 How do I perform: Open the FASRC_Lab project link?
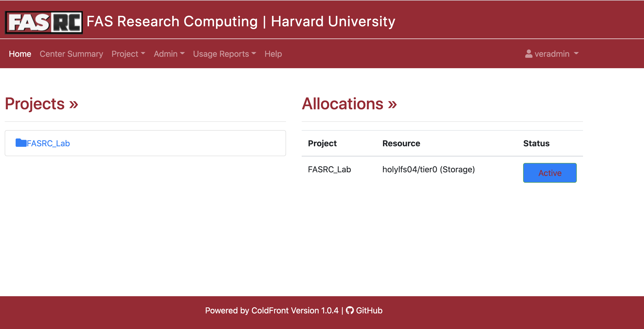click(x=48, y=143)
